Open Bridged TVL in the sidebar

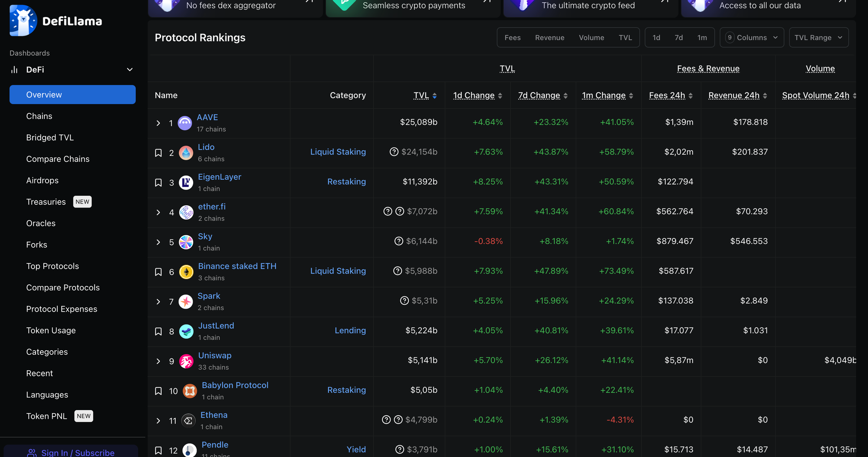coord(50,138)
